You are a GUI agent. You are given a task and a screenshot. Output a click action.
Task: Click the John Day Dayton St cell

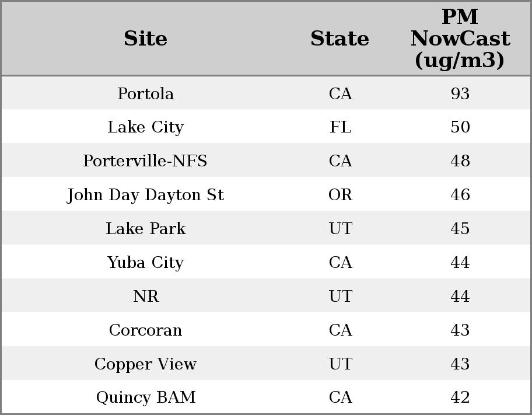145,195
